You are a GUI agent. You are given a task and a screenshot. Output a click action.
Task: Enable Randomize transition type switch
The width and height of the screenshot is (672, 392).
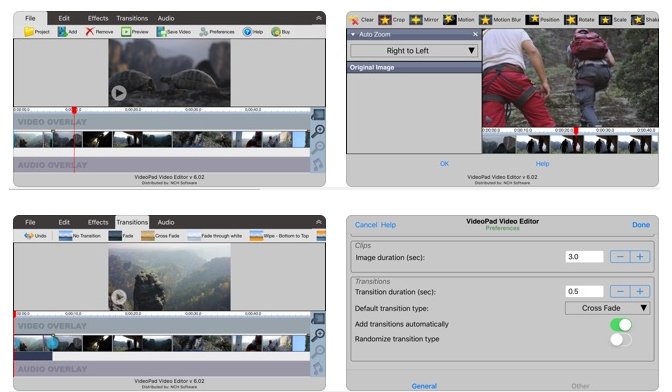tap(621, 340)
